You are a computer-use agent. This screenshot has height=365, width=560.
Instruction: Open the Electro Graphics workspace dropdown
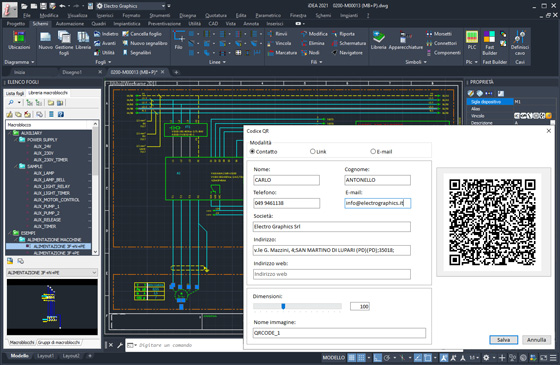163,6
